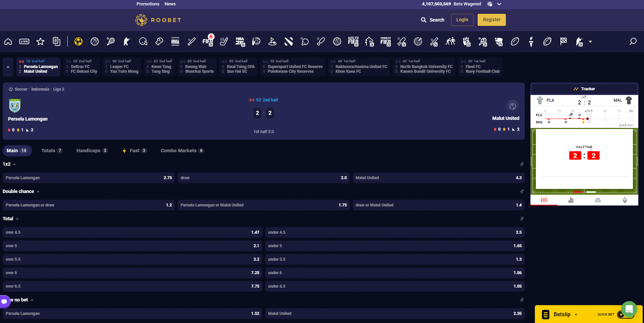Pin the 1x2 market
644x323 pixels.
coord(522,164)
